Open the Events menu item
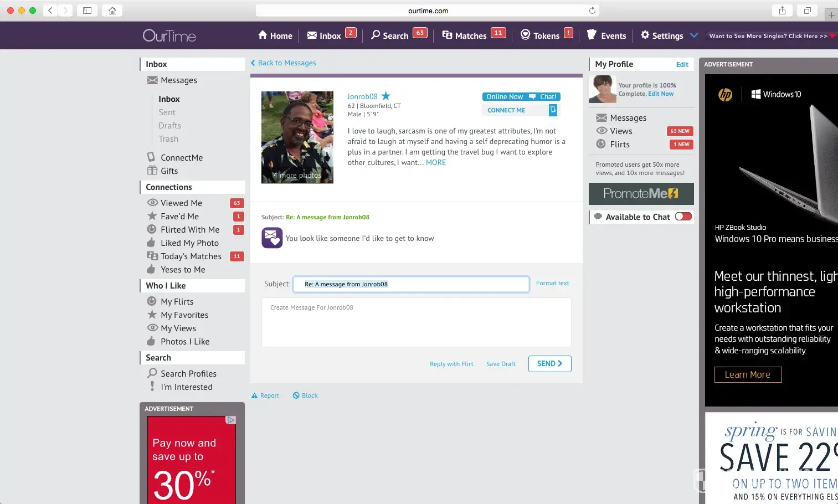Image resolution: width=838 pixels, height=504 pixels. 606,35
